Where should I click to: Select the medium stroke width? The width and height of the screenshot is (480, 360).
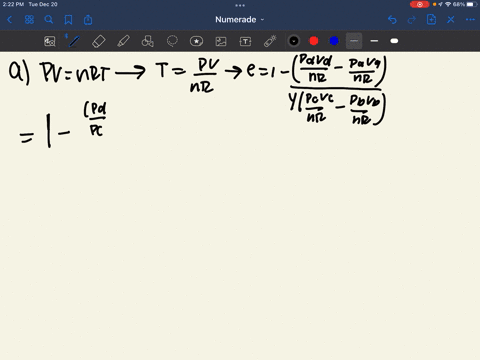(x=374, y=41)
